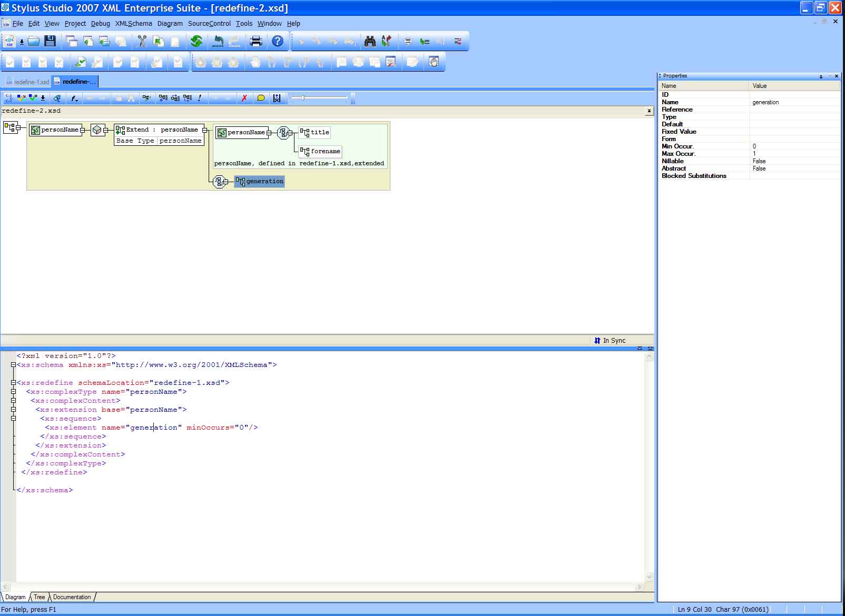Screen dimensions: 845x616
Task: Collapse the Extend : personName node
Action: click(205, 130)
